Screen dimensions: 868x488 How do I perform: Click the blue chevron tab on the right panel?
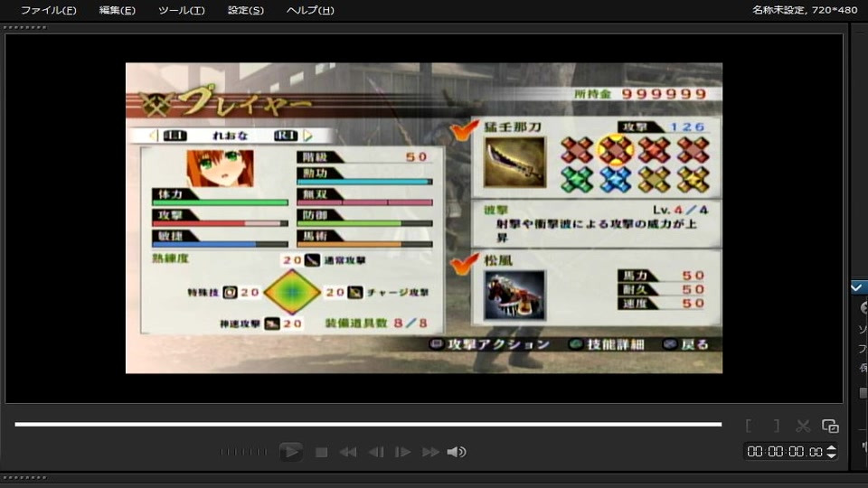tap(858, 287)
